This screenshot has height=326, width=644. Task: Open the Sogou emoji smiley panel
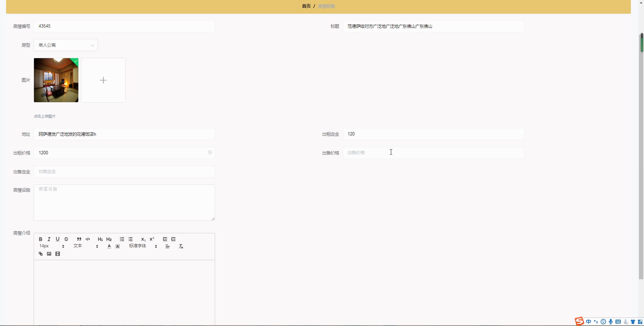point(603,322)
